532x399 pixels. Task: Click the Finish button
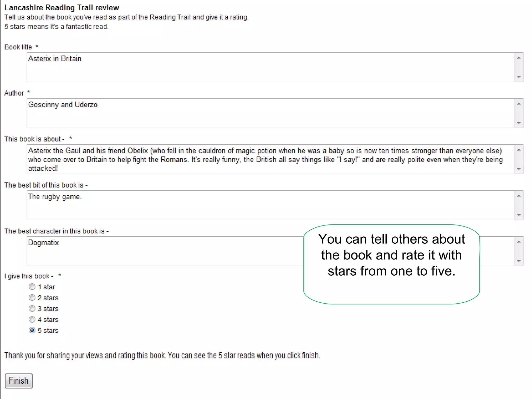point(19,381)
